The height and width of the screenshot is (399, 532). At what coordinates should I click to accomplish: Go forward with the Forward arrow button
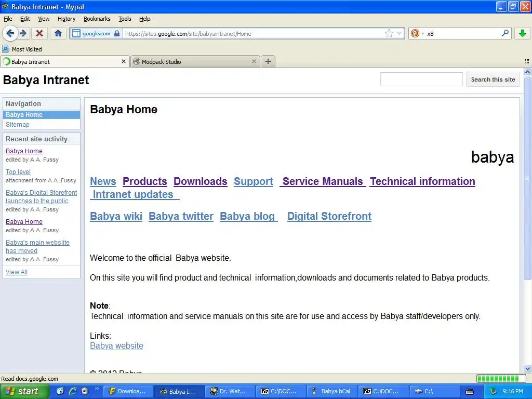tap(23, 33)
